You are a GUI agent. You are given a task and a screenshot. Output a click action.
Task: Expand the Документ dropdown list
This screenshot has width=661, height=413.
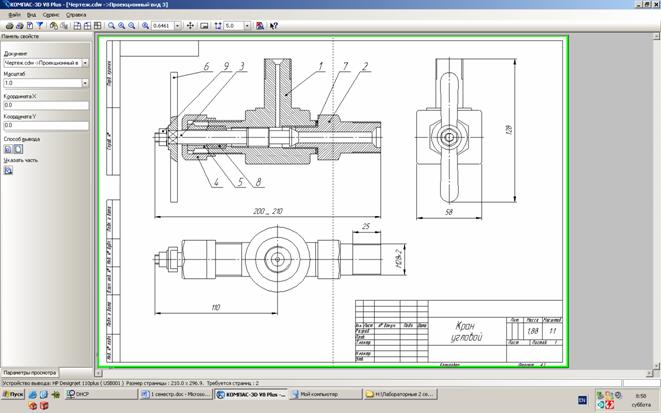click(85, 62)
